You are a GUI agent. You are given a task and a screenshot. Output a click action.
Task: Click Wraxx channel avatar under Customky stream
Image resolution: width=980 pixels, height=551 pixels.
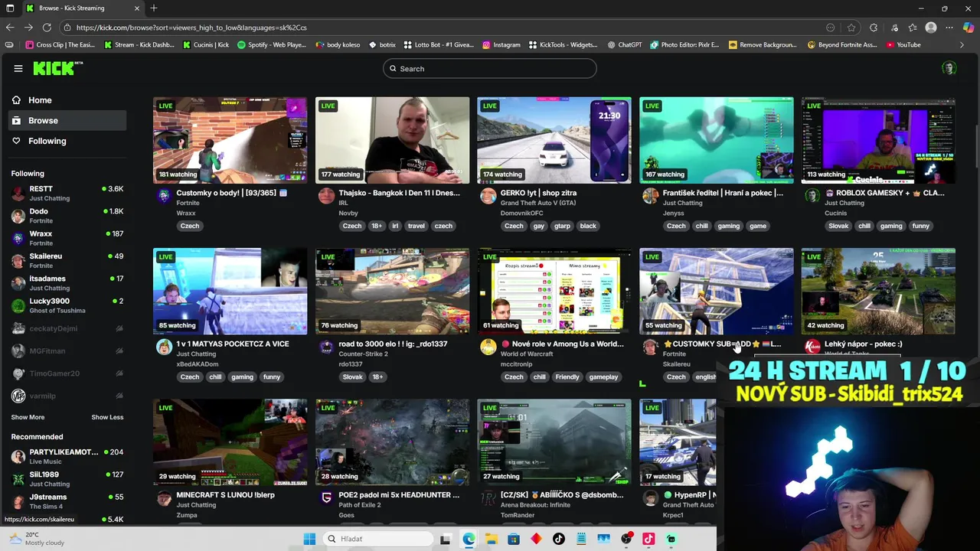(x=164, y=196)
